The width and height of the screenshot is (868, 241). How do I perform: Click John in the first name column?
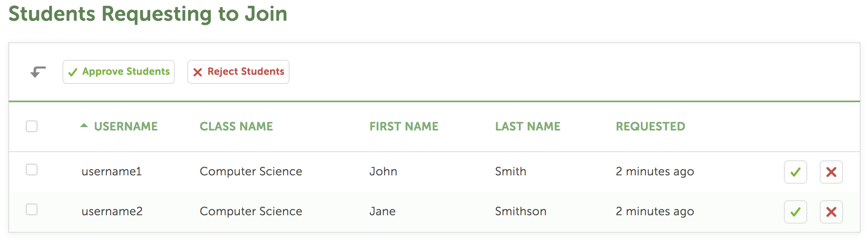(x=383, y=171)
